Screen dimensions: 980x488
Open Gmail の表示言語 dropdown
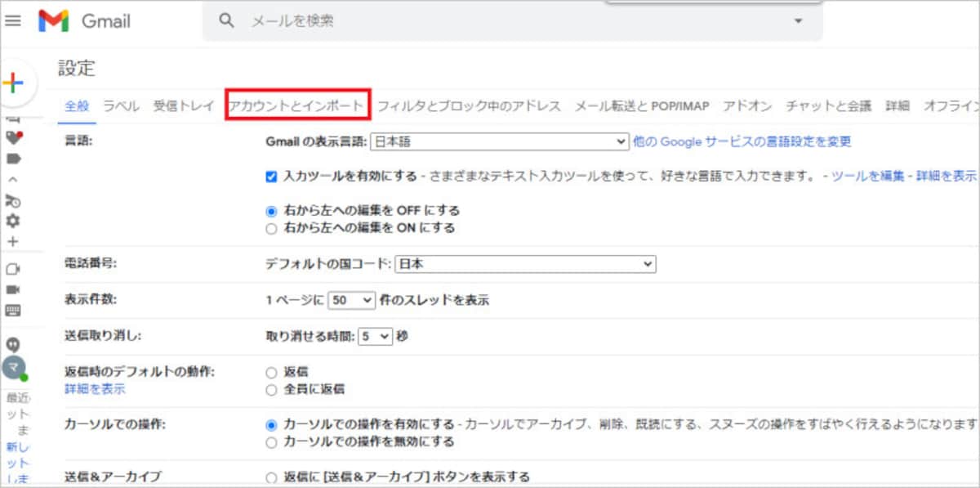click(499, 141)
